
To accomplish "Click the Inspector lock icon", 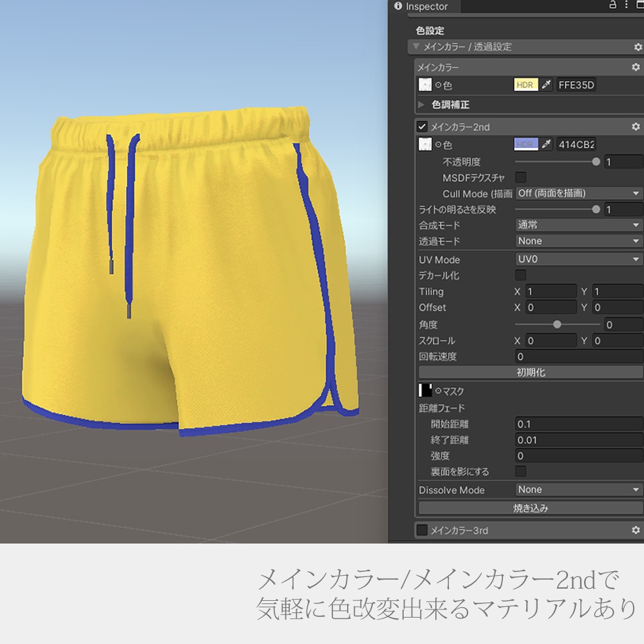I will pos(612,5).
